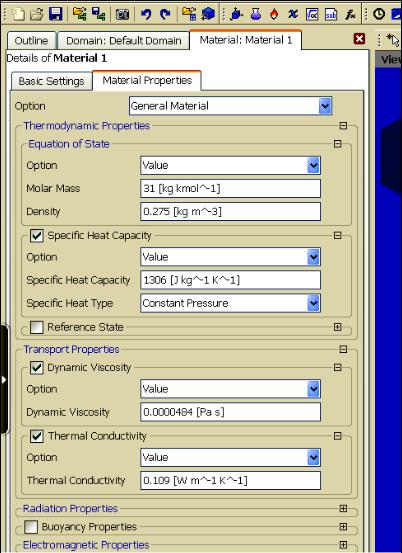This screenshot has width=402, height=553.
Task: Open Analysis Type via the clock icon
Action: click(379, 14)
